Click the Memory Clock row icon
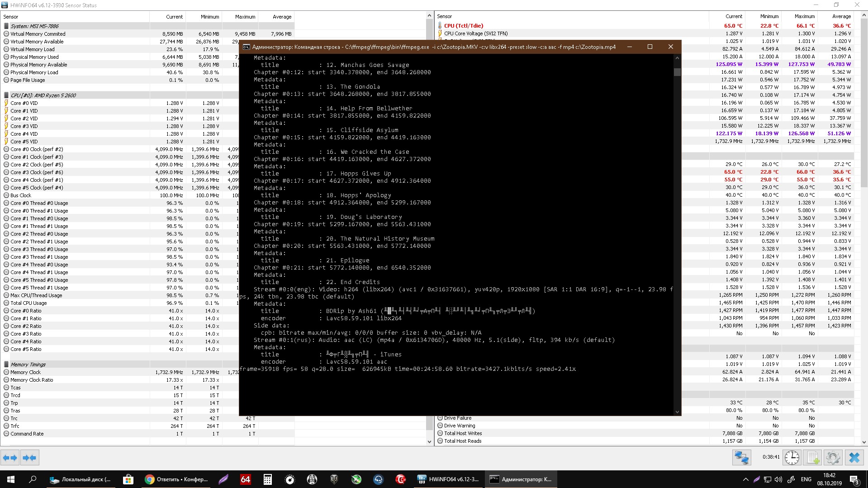The image size is (868, 488). [6, 372]
